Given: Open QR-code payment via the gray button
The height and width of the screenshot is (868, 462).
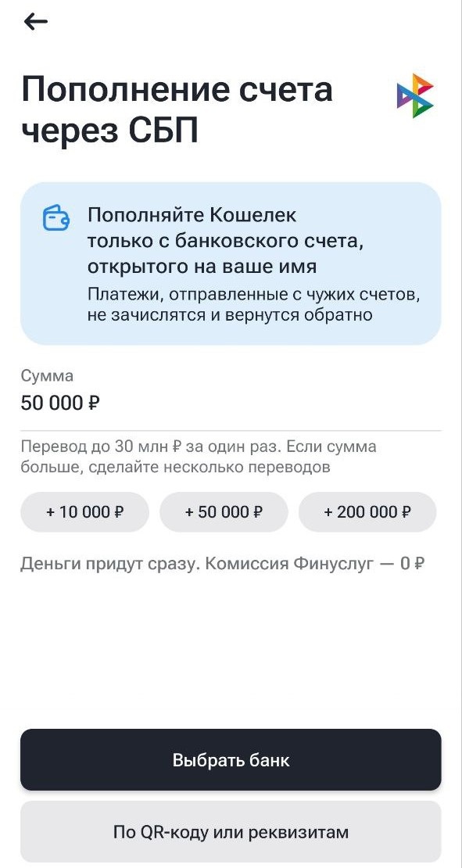Looking at the screenshot, I should point(231,831).
